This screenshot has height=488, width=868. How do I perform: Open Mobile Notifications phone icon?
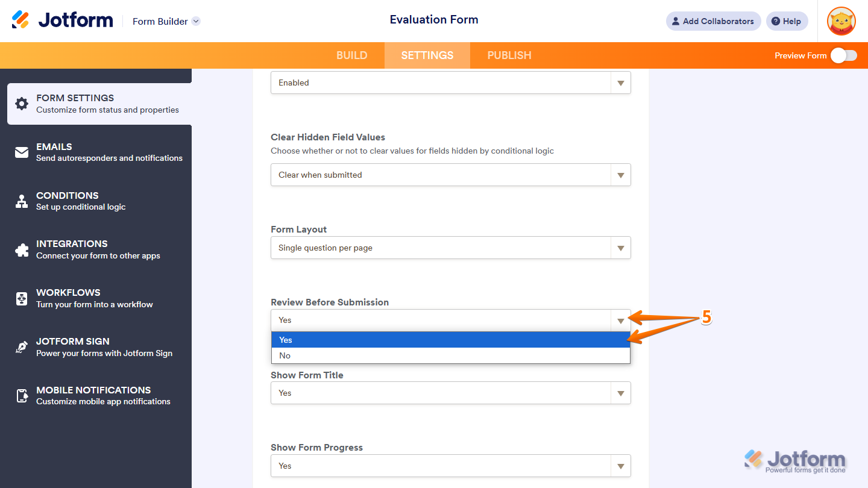pyautogui.click(x=20, y=396)
